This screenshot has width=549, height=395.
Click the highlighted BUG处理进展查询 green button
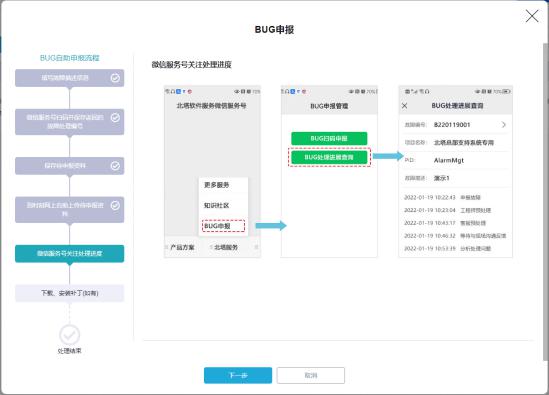(329, 157)
